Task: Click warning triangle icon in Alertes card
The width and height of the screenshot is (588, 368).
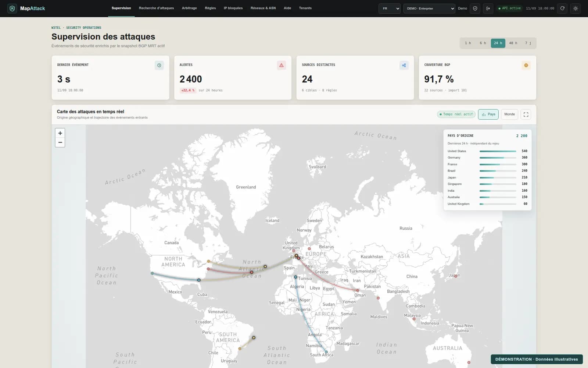Action: (x=282, y=65)
